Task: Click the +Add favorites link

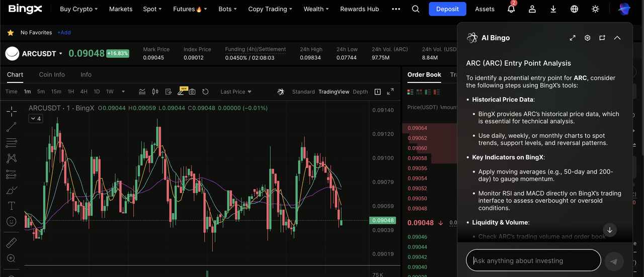Action: (x=64, y=33)
